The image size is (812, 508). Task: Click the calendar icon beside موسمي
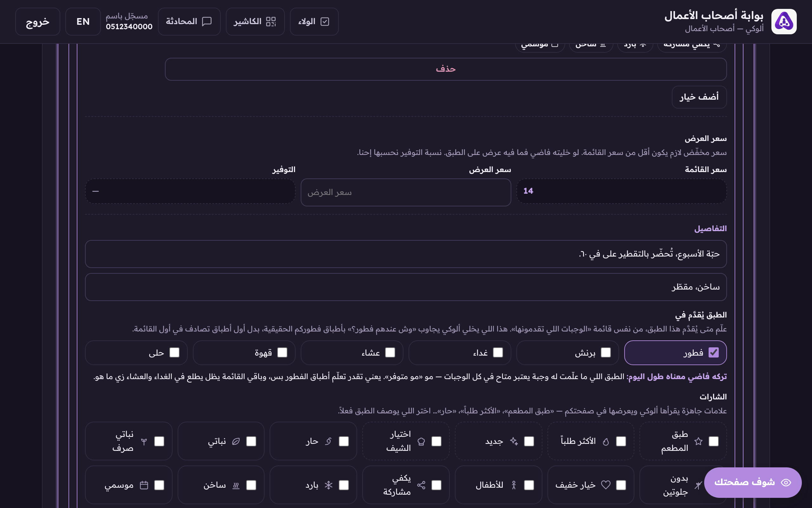[x=144, y=485]
